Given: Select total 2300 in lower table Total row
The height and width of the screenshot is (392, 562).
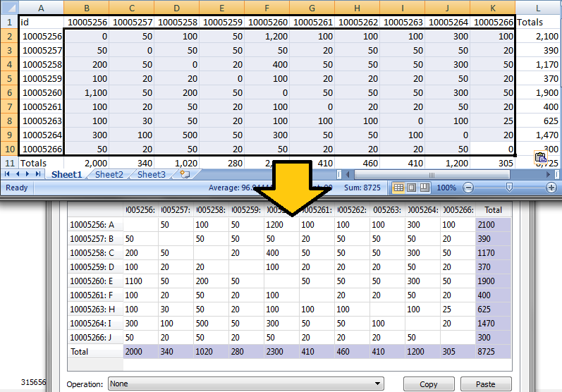Looking at the screenshot, I should coord(281,352).
